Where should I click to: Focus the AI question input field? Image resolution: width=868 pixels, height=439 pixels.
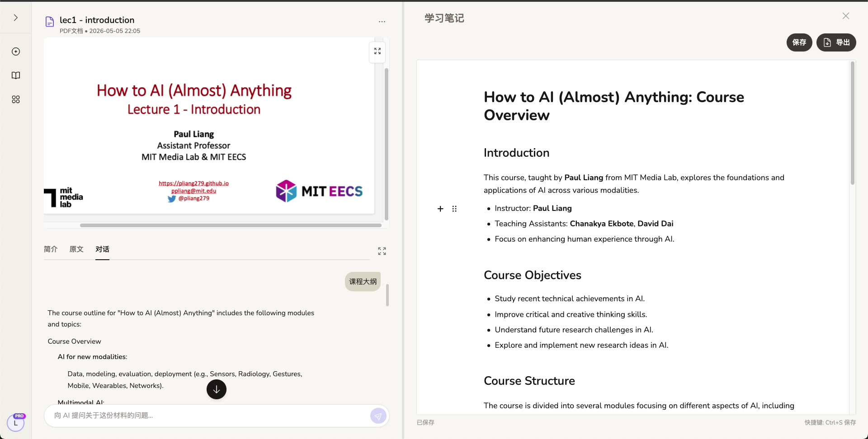(208, 416)
